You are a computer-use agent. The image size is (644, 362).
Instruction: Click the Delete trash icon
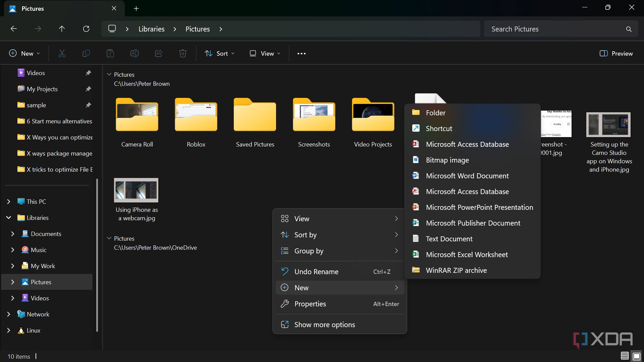tap(183, 53)
